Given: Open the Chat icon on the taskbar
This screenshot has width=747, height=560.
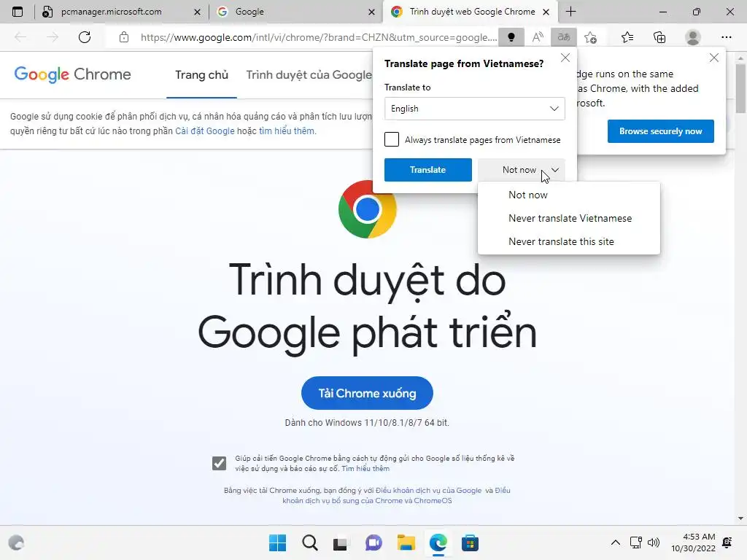Looking at the screenshot, I should [x=373, y=542].
